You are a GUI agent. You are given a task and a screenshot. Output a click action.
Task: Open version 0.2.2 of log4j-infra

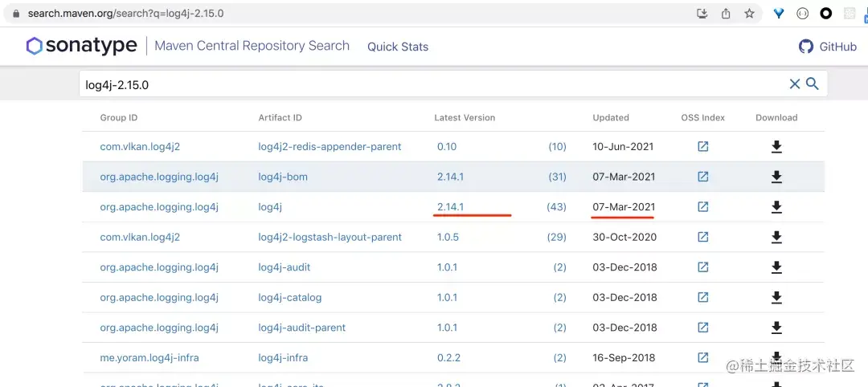click(x=449, y=358)
